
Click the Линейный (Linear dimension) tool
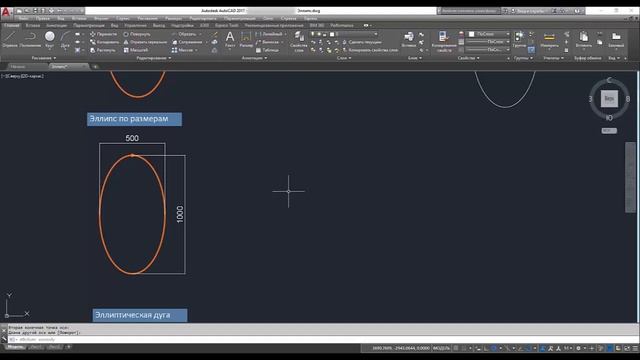point(269,34)
